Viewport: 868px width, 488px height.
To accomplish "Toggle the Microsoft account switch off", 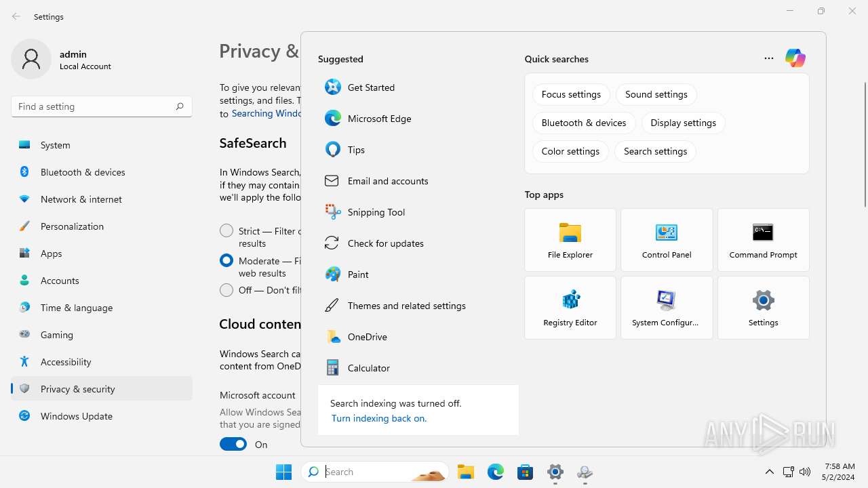I will tap(233, 445).
